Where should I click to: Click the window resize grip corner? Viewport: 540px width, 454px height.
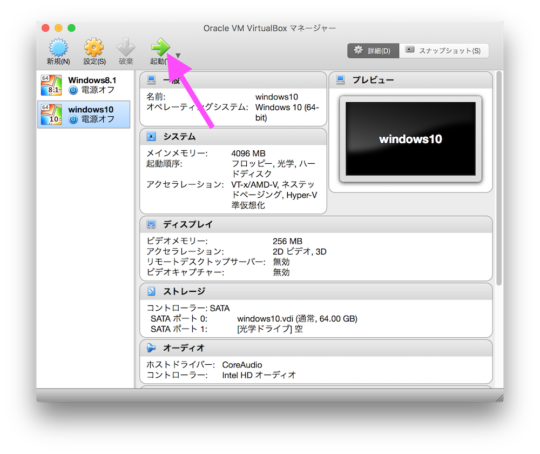click(499, 398)
